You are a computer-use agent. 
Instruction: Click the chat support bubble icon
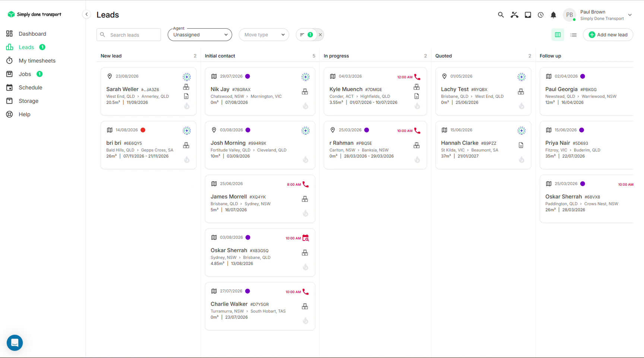pyautogui.click(x=15, y=343)
